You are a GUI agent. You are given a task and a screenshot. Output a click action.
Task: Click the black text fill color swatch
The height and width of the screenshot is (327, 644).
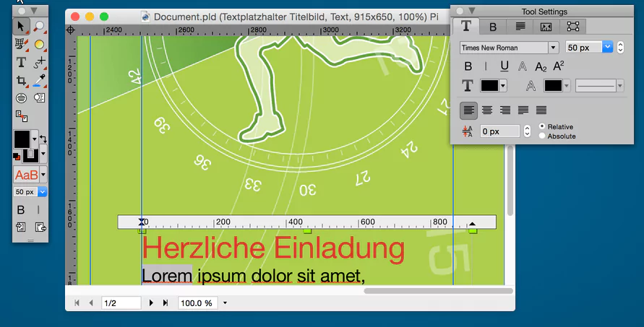pyautogui.click(x=489, y=86)
